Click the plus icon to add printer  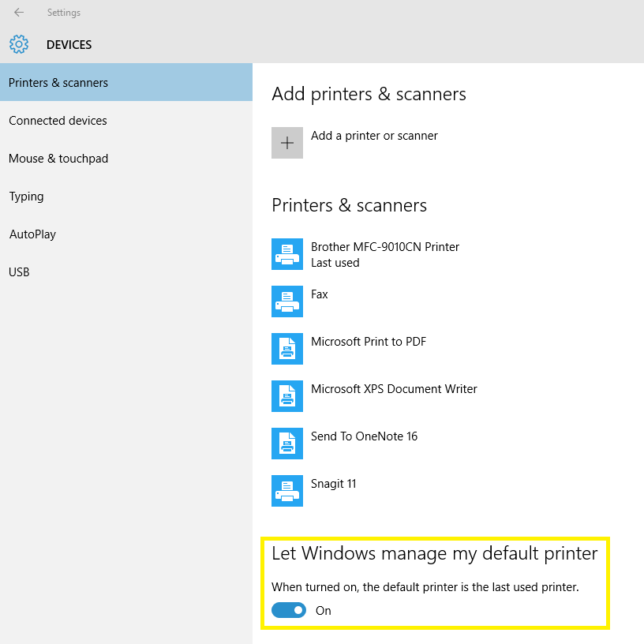(287, 143)
